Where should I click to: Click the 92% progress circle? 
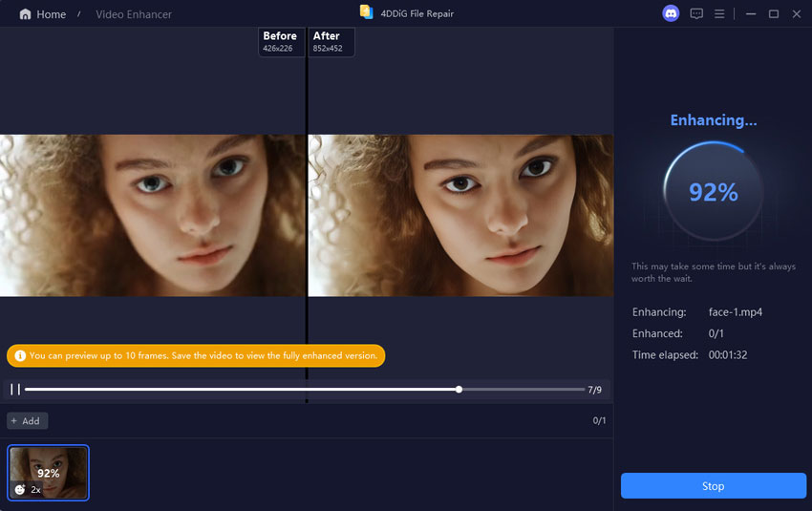(x=713, y=192)
